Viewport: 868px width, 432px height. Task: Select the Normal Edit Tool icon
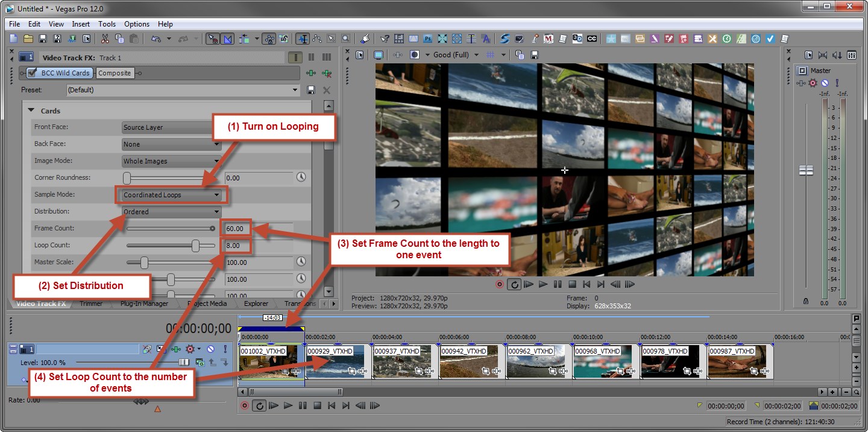click(212, 38)
